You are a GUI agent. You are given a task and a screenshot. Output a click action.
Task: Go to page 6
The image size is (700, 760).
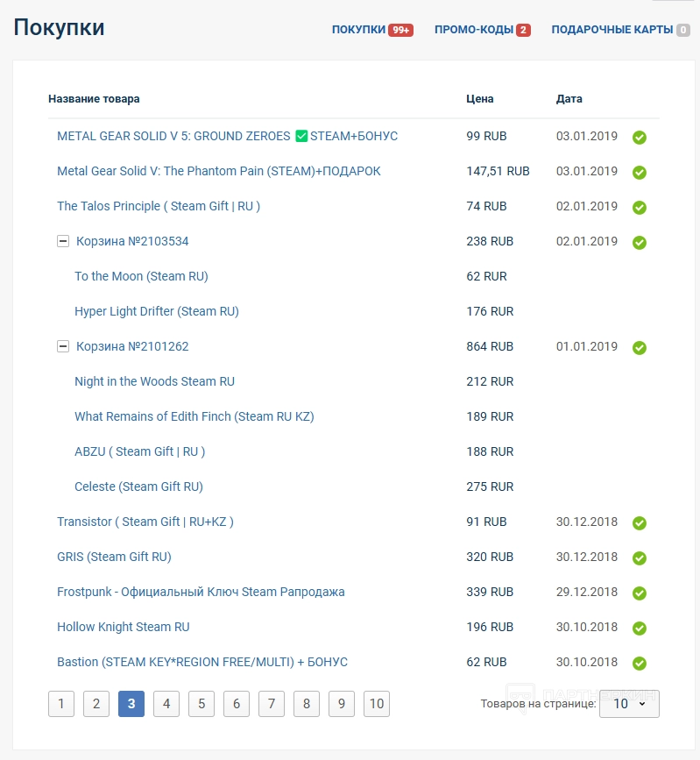click(237, 703)
